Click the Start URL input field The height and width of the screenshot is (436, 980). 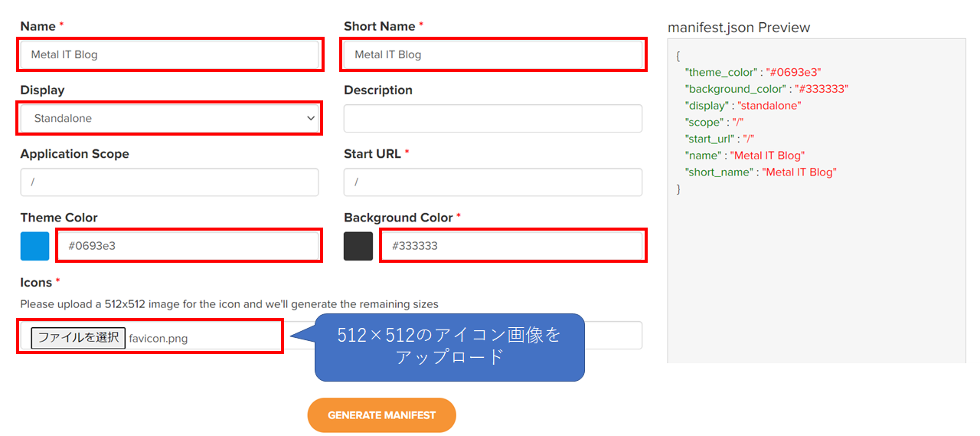pos(493,182)
